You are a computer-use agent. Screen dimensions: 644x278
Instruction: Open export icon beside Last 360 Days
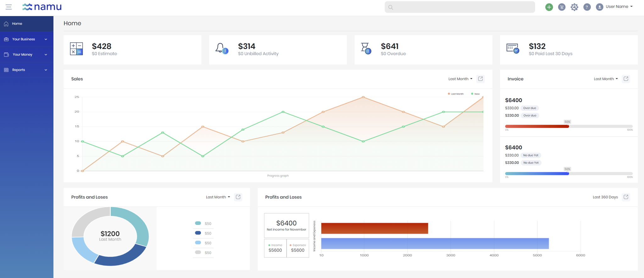(626, 197)
